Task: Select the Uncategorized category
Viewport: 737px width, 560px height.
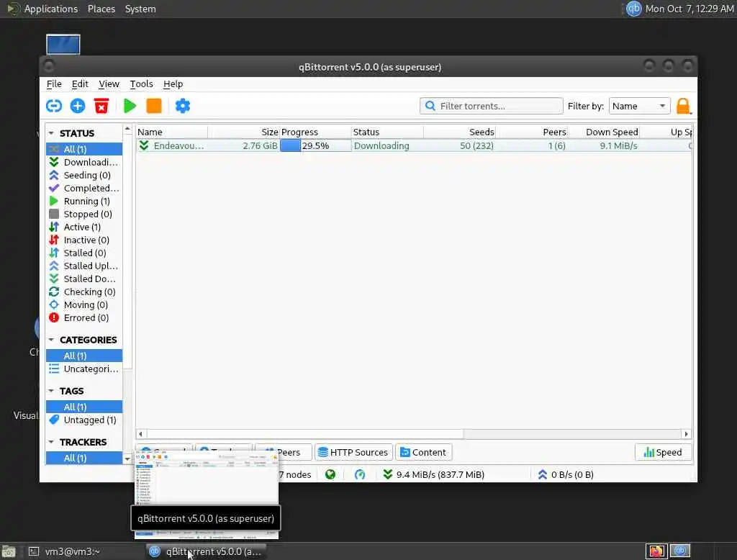Action: pyautogui.click(x=84, y=369)
